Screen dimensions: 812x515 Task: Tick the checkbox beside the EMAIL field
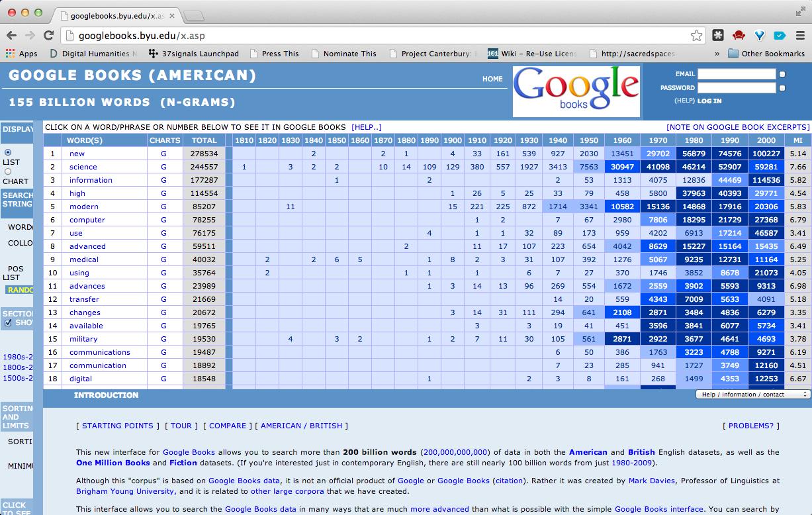pos(782,74)
